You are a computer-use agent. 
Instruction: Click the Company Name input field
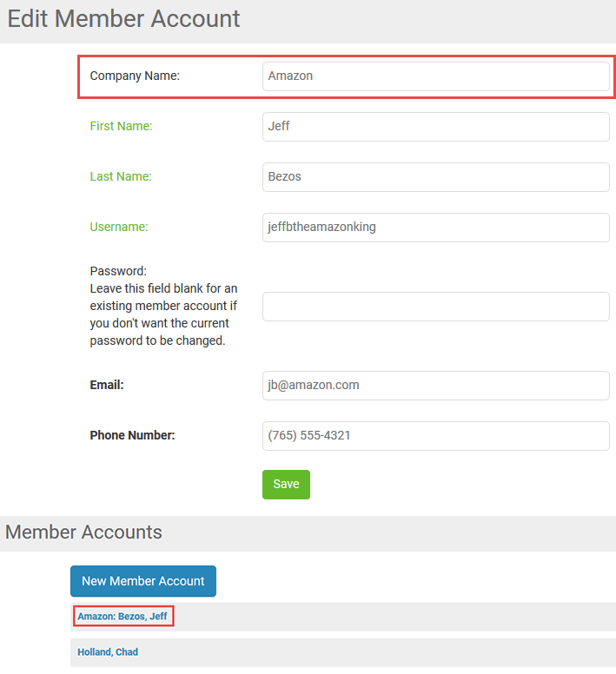436,76
